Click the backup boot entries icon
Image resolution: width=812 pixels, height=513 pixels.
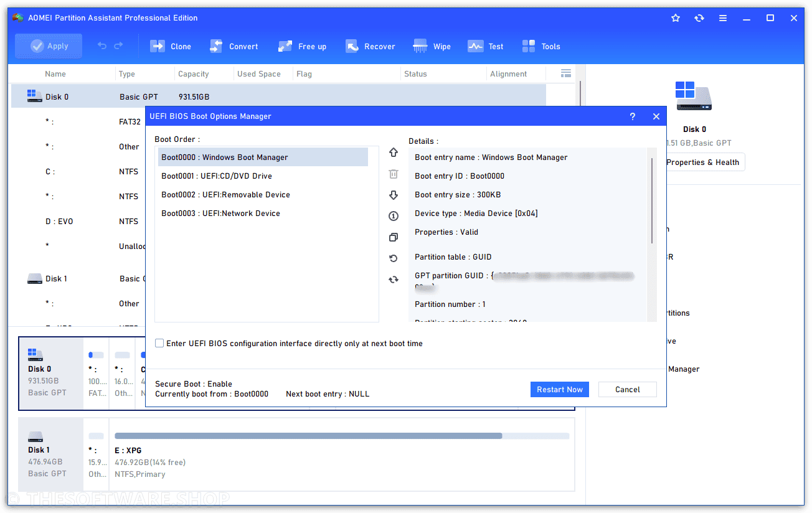point(393,237)
